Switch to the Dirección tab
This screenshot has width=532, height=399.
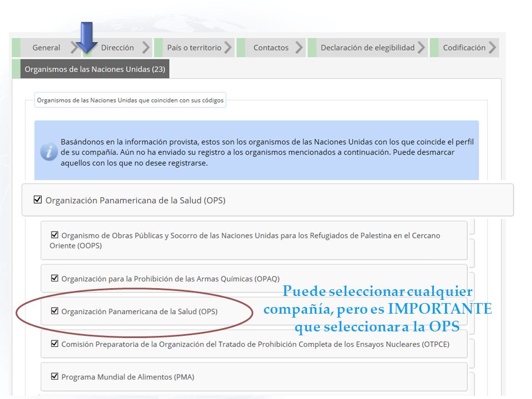[x=117, y=48]
